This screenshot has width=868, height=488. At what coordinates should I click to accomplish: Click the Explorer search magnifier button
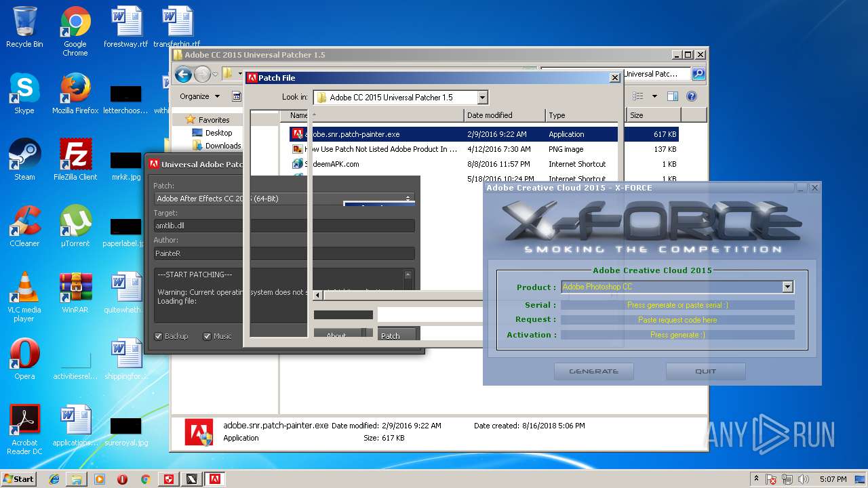click(x=698, y=74)
